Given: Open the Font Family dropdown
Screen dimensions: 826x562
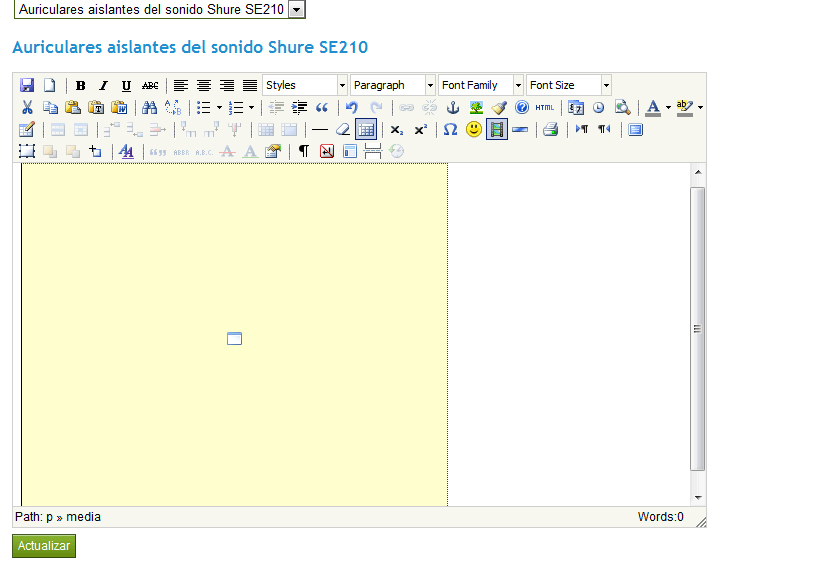Looking at the screenshot, I should (481, 85).
